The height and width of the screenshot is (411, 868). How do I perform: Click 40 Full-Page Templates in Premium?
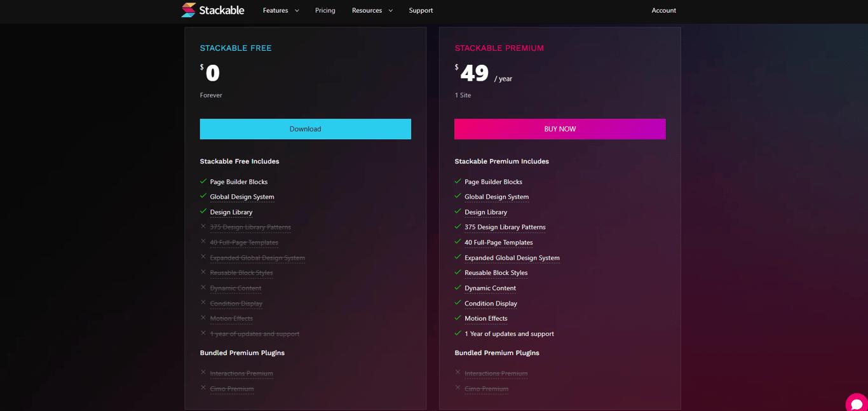click(x=499, y=243)
